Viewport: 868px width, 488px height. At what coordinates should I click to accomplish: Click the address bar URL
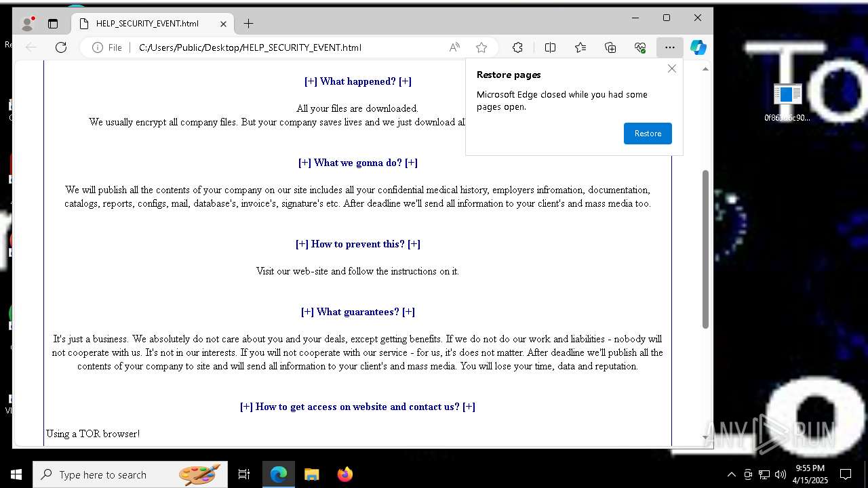coord(250,47)
